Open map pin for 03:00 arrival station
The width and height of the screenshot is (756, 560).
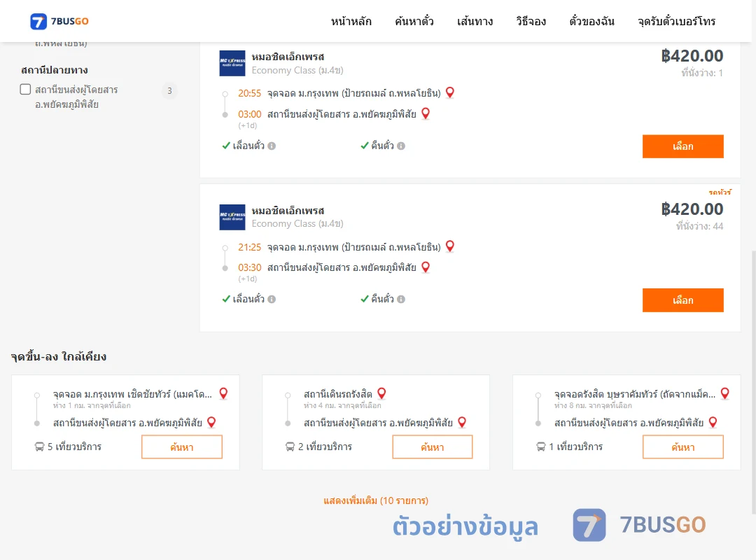pos(426,113)
